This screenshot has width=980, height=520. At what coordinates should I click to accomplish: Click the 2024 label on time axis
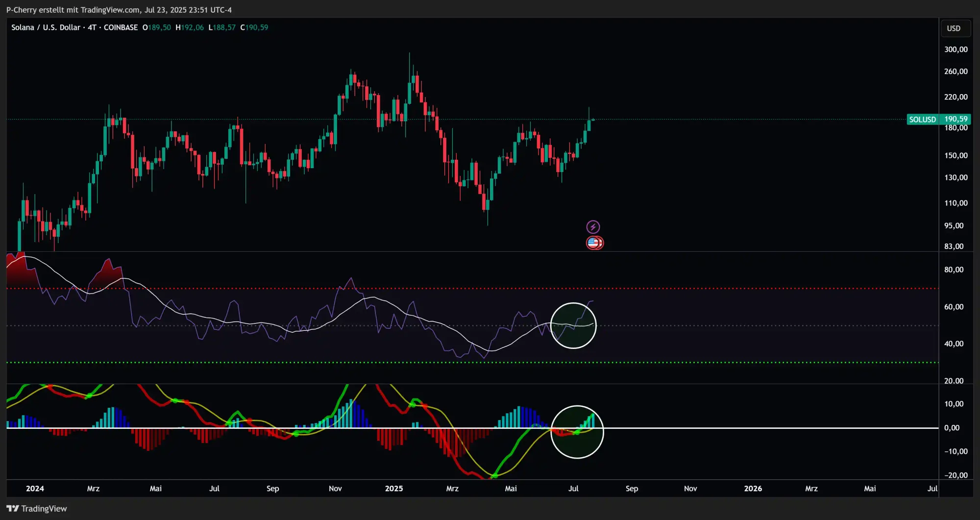pyautogui.click(x=35, y=489)
